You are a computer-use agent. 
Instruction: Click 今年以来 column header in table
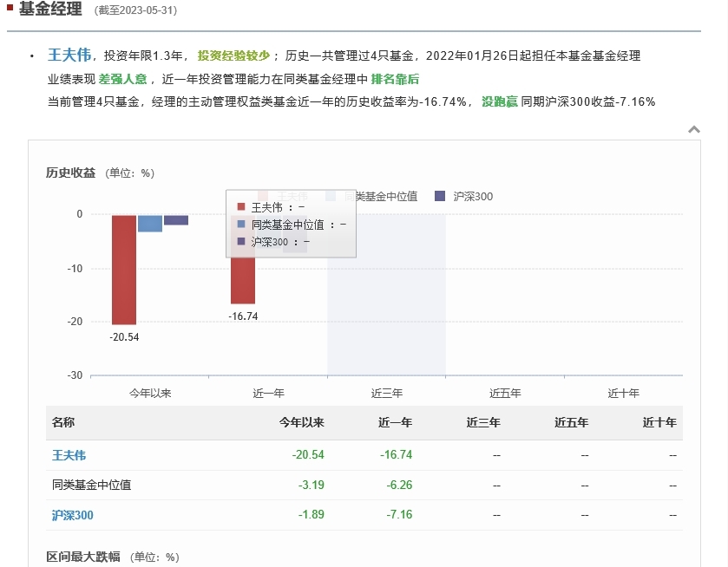click(x=301, y=423)
